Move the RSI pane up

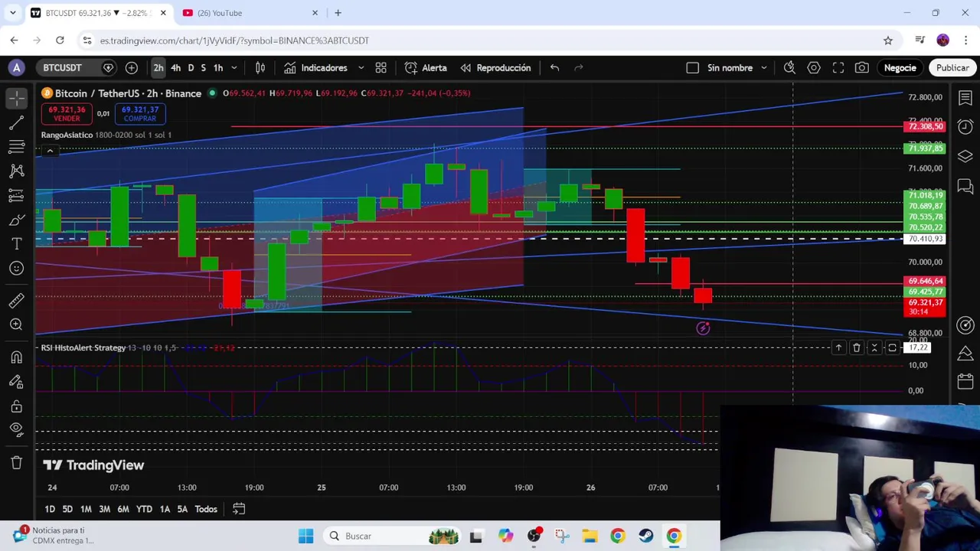[838, 348]
